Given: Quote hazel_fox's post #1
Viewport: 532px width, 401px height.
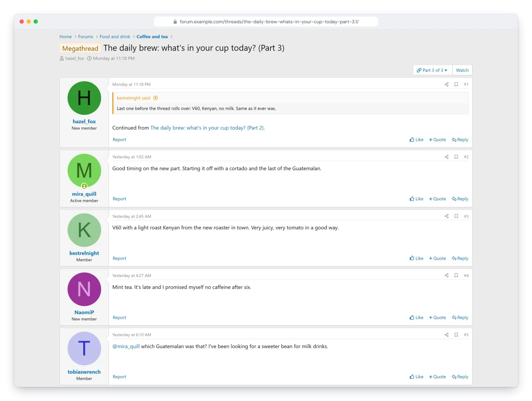Looking at the screenshot, I should pos(437,140).
